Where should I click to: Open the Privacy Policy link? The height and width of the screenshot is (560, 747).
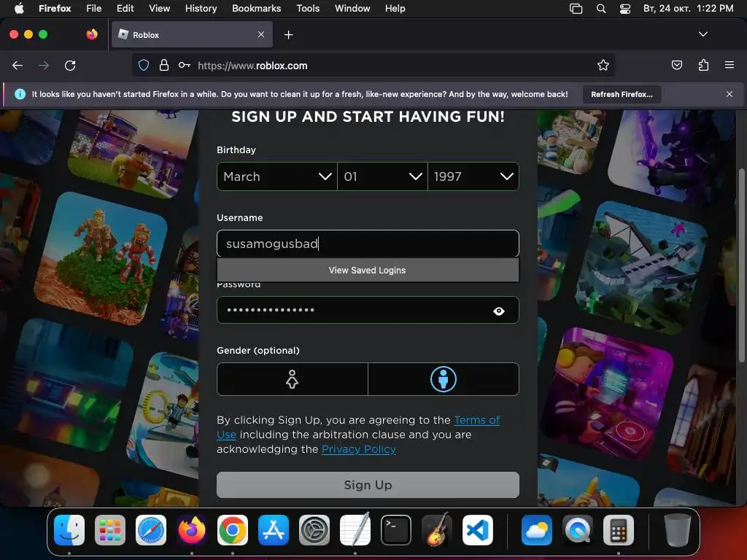(359, 449)
